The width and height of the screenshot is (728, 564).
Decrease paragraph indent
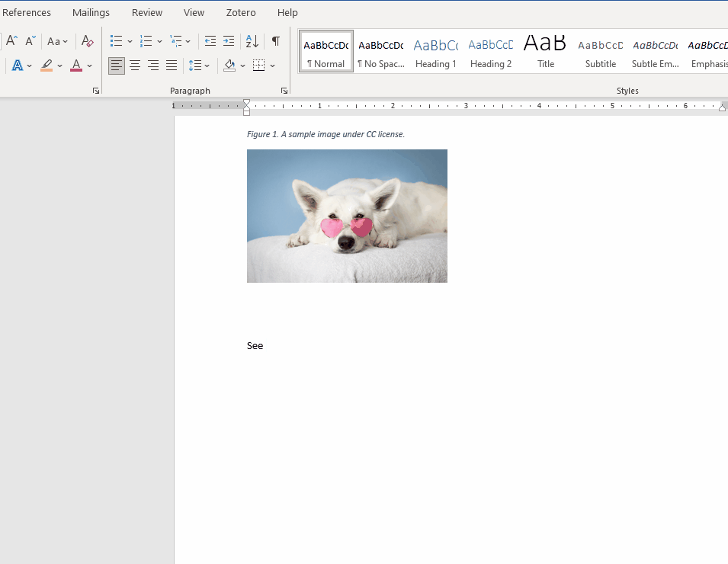point(210,41)
